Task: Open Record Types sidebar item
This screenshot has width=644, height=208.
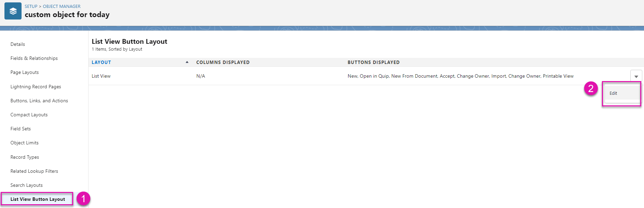Action: [x=25, y=157]
